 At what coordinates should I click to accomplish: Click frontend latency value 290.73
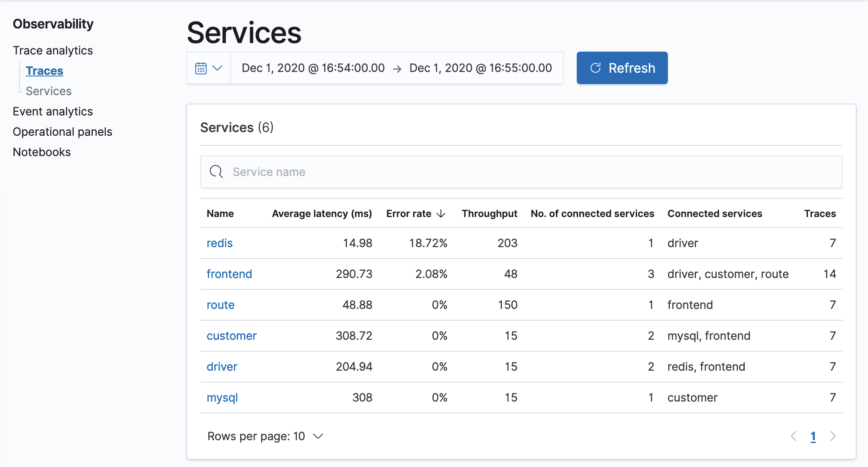[354, 274]
